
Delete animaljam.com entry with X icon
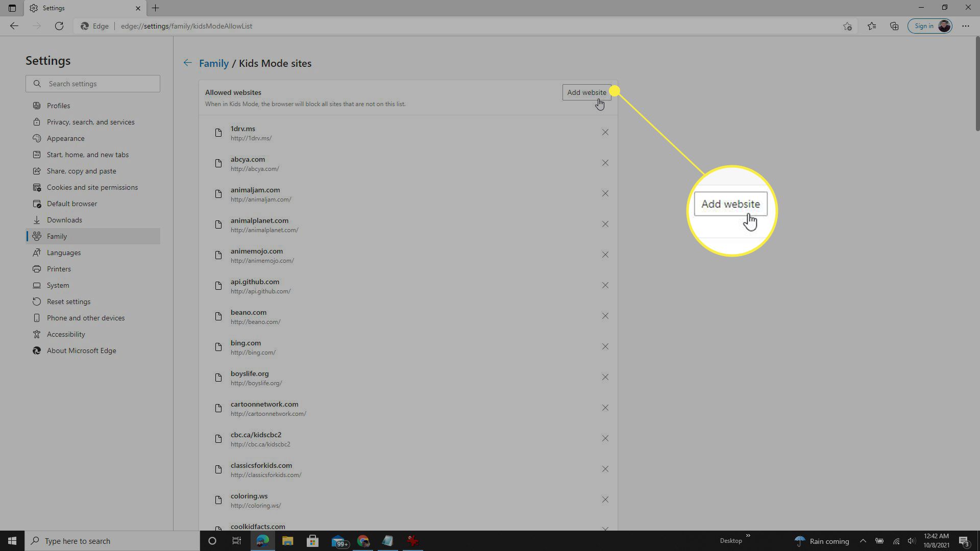[605, 193]
